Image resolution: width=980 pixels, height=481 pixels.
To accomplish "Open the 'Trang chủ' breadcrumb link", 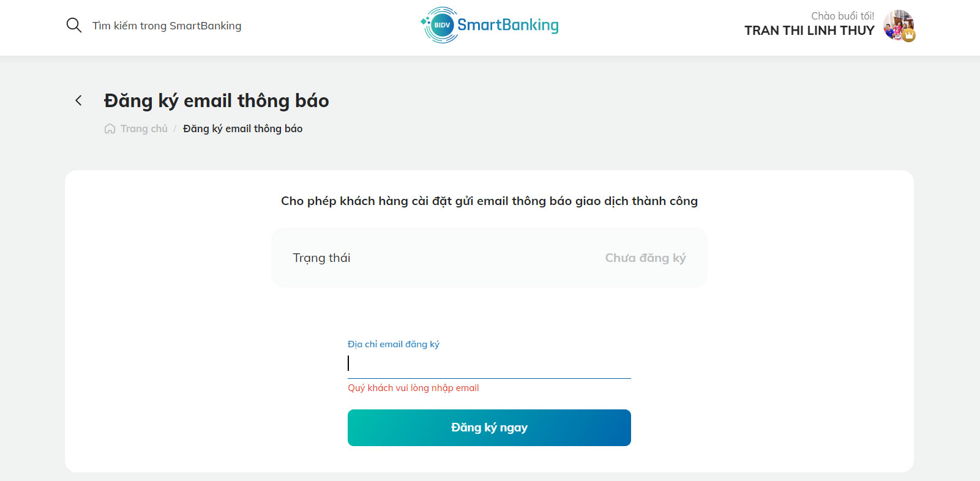I will [x=144, y=129].
